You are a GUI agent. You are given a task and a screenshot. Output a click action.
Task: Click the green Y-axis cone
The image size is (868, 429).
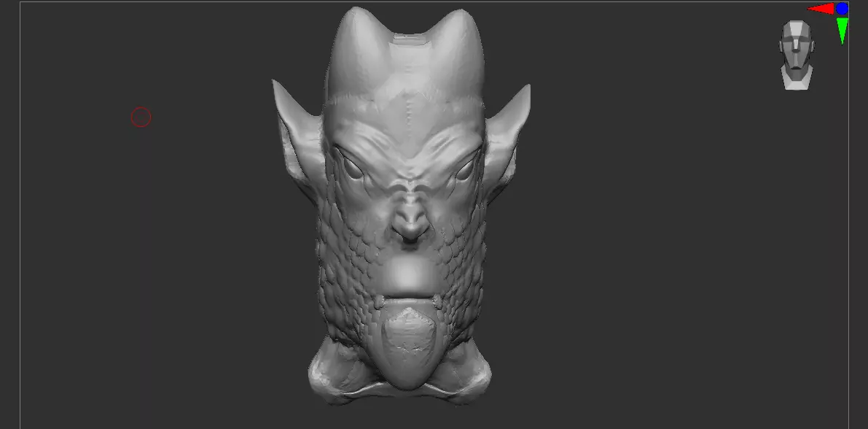(x=842, y=30)
